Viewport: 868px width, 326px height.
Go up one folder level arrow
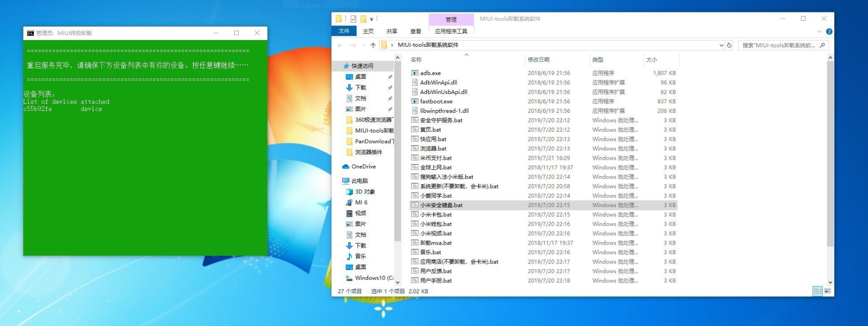(373, 45)
